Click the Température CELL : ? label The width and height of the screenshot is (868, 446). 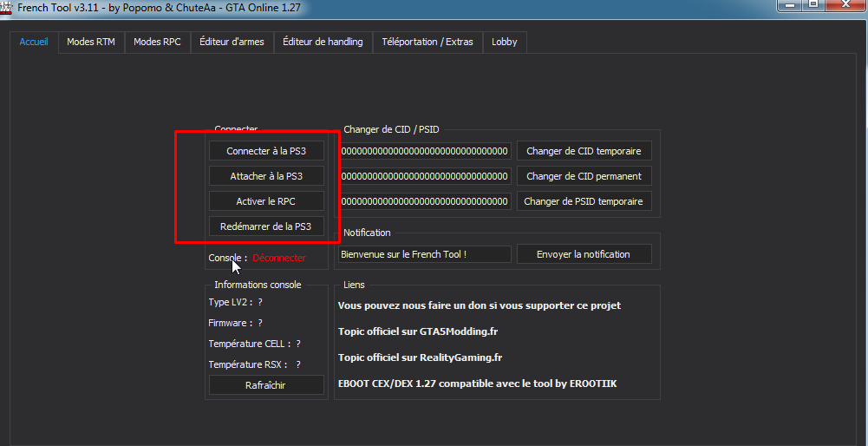[255, 344]
